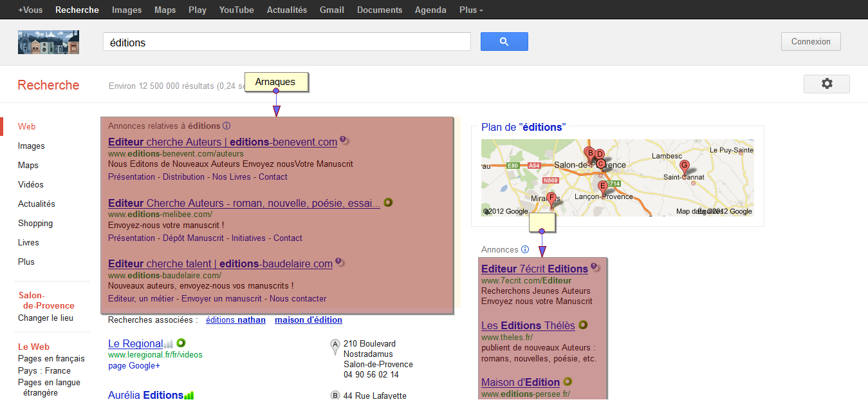Click the "Nous contacter" sublink
Screen dimensions: 868x402
(x=298, y=299)
